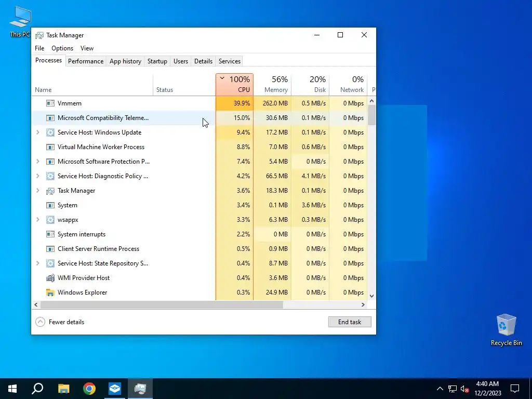The image size is (532, 399).
Task: Switch to the Users tab
Action: [x=180, y=61]
